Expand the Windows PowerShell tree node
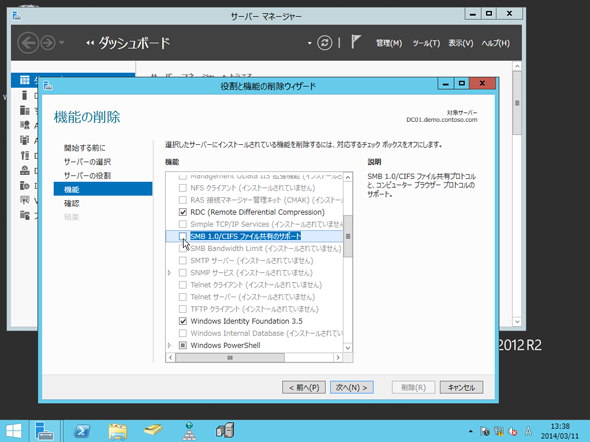Screen dimensions: 590x442 (x=170, y=345)
